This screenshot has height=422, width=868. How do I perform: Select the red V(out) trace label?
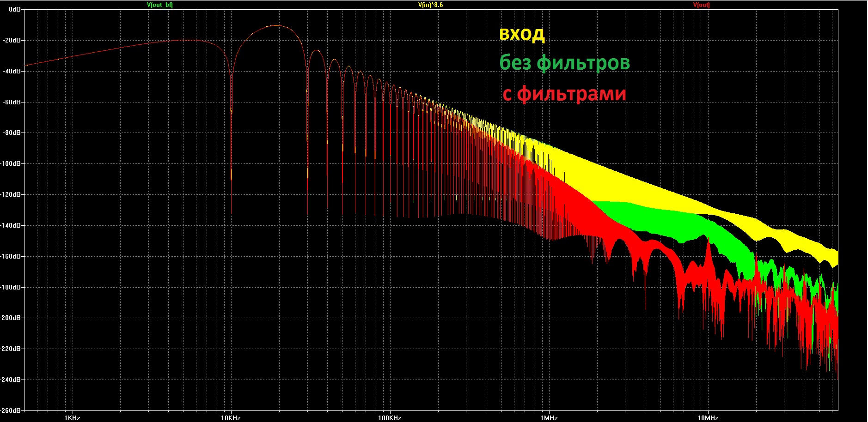pyautogui.click(x=701, y=5)
